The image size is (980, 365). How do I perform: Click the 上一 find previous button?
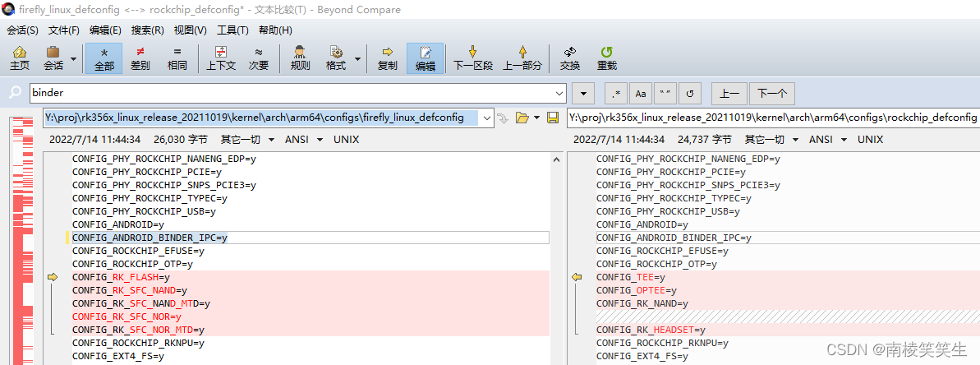tap(729, 93)
